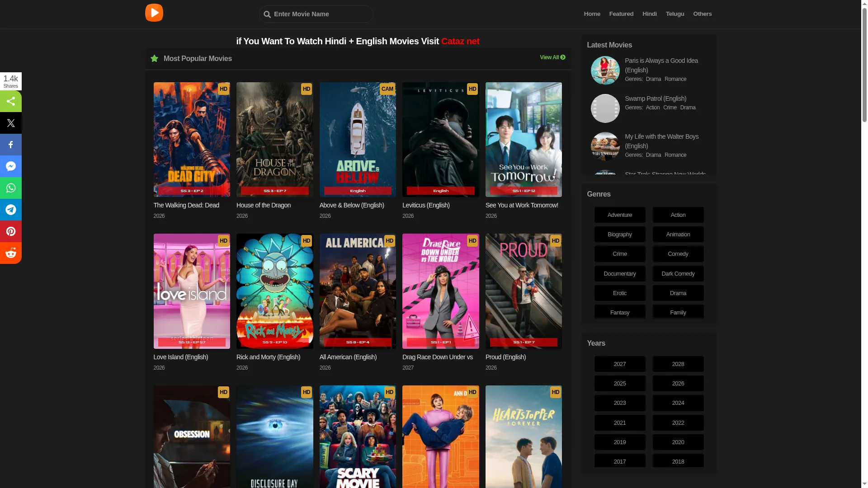868x488 pixels.
Task: Open Proud series poster
Action: [524, 291]
